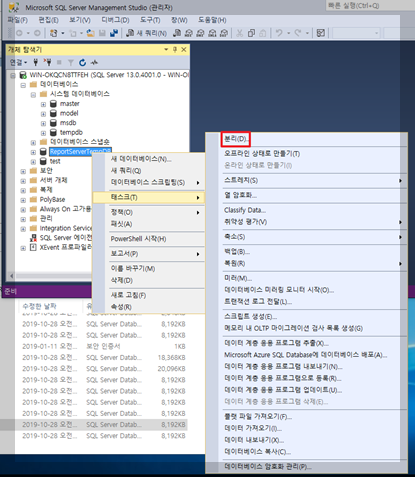Close the Object Explorer panel
Screen dimensions: 415x477
pyautogui.click(x=184, y=50)
